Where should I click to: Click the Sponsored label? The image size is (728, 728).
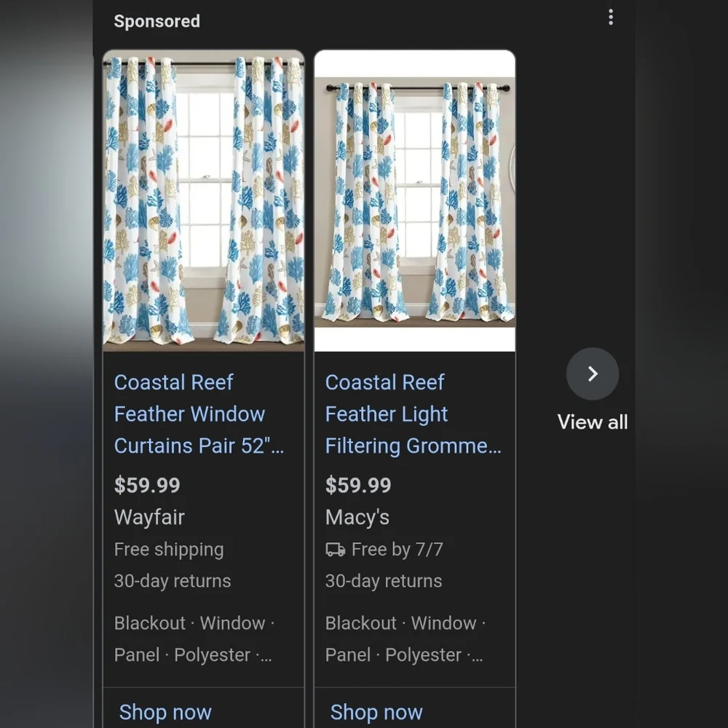(x=157, y=21)
